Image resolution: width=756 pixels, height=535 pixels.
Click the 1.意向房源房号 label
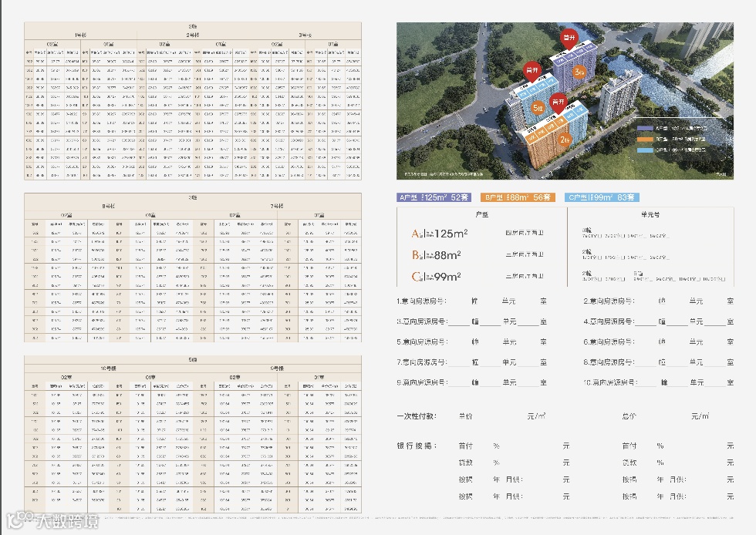click(x=421, y=301)
